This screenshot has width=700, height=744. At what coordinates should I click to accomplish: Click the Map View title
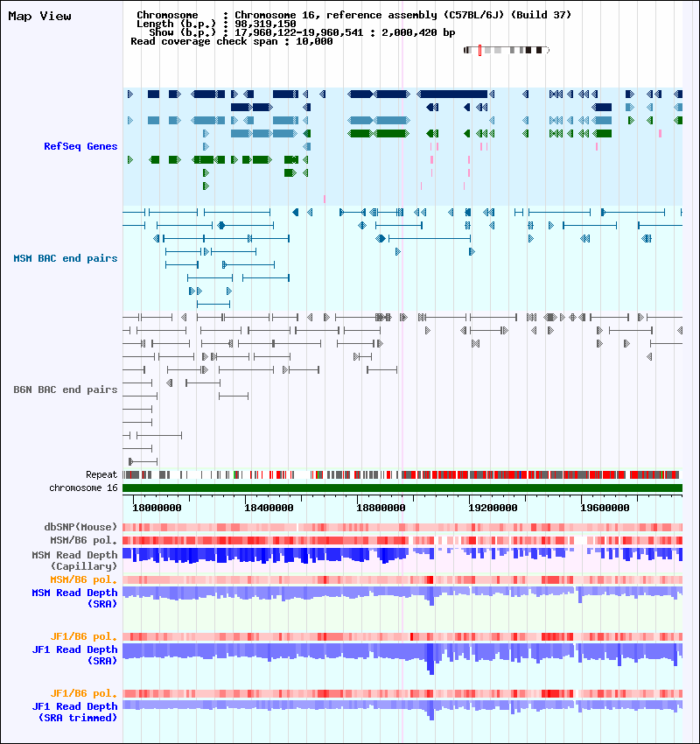(x=40, y=16)
